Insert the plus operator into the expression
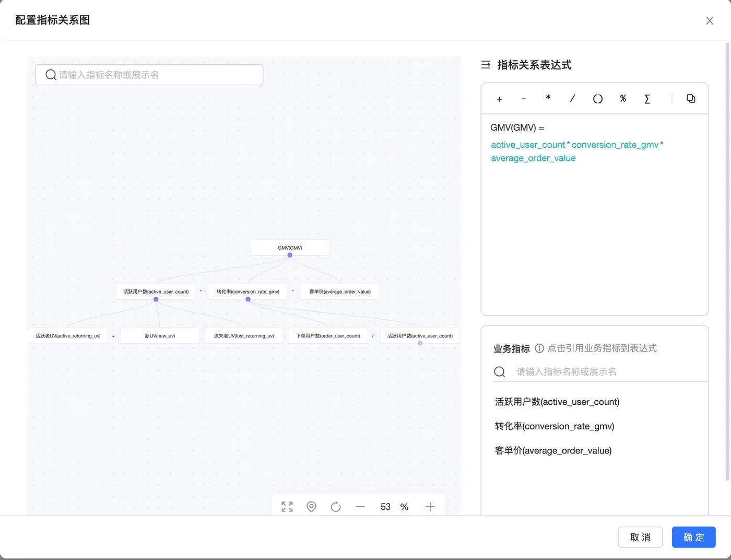 (x=499, y=99)
